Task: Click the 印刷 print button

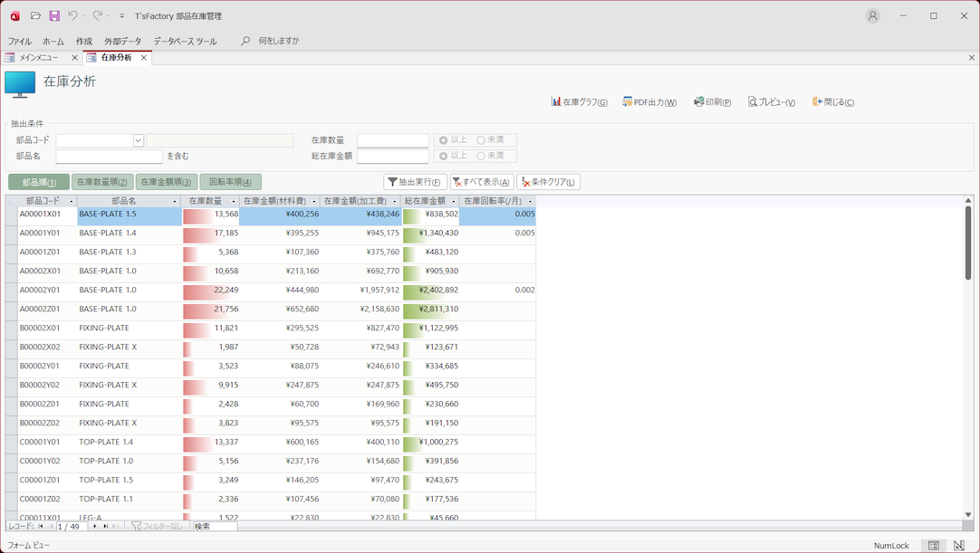Action: pyautogui.click(x=713, y=102)
